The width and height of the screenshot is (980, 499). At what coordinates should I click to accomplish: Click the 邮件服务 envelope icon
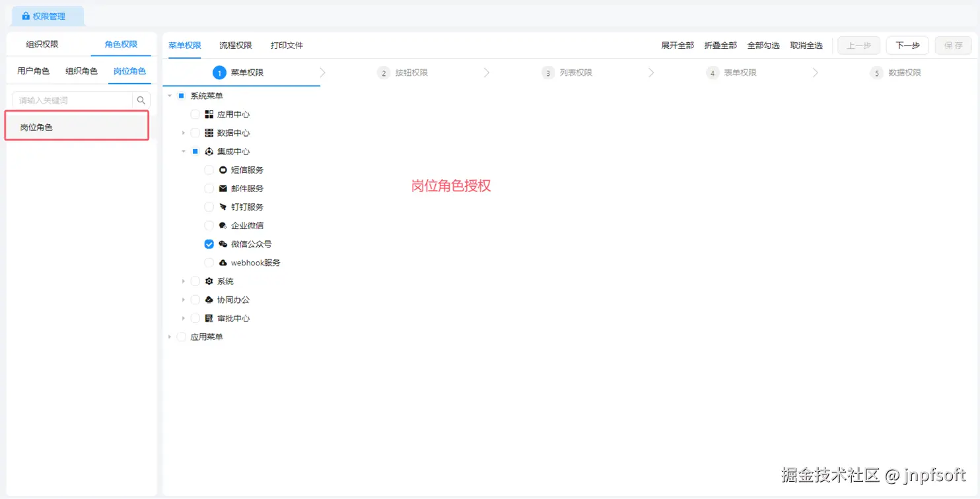pos(223,188)
